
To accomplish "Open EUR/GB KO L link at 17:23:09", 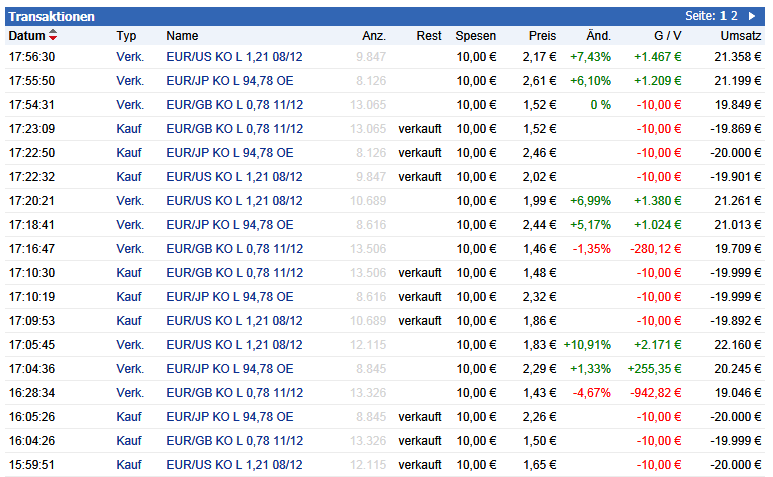I will click(235, 129).
